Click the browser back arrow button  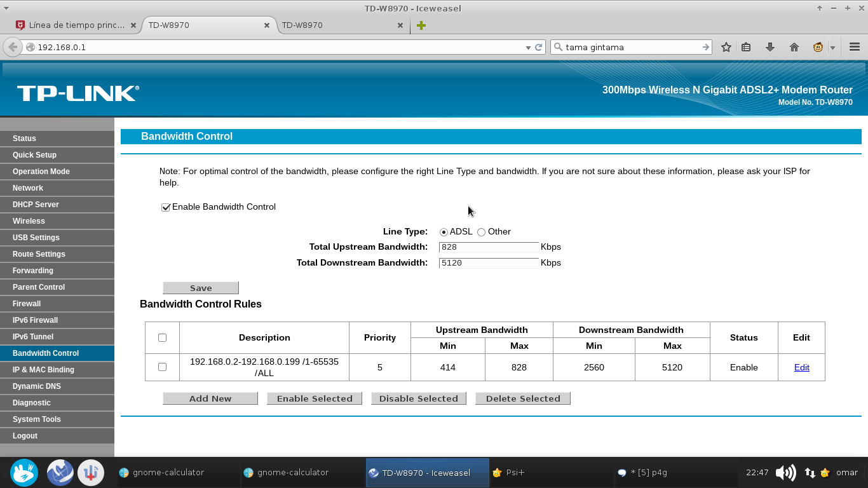[x=13, y=47]
